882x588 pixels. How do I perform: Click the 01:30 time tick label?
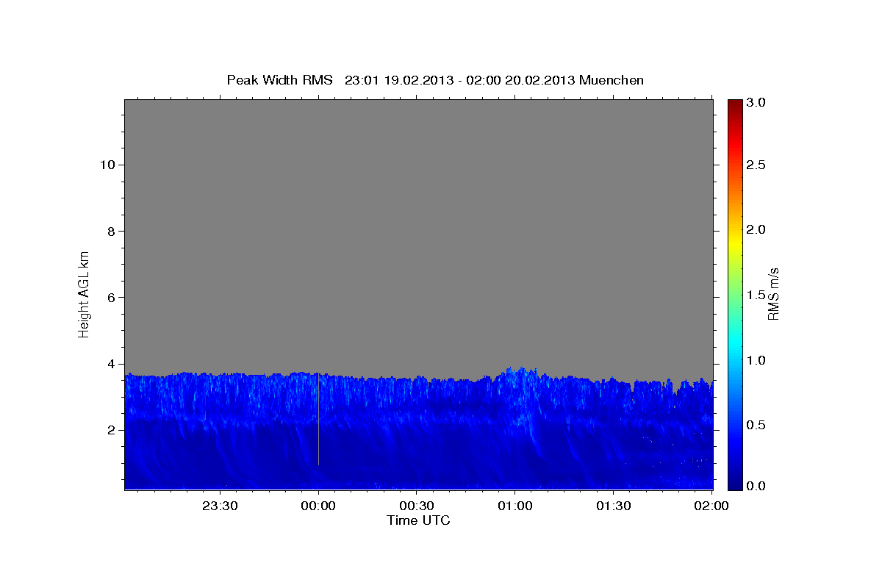(613, 506)
